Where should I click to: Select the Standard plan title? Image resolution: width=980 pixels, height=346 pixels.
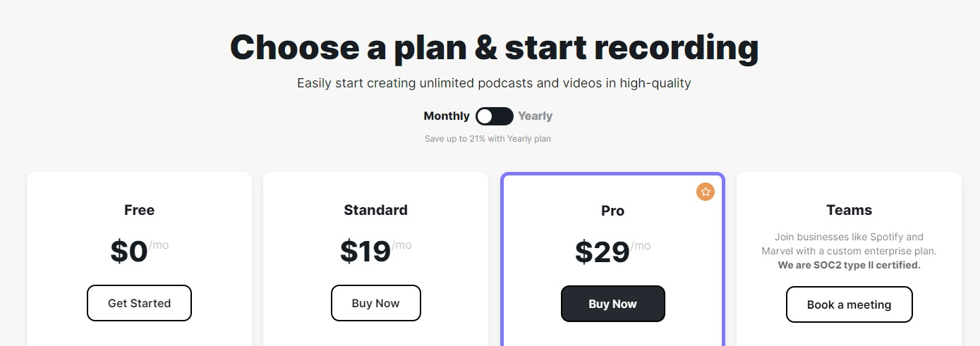[376, 210]
